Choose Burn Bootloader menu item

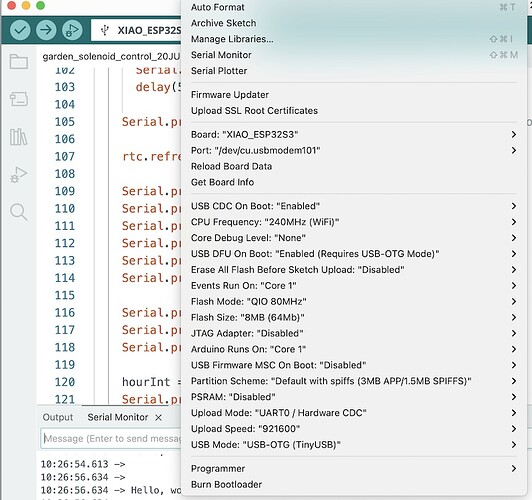click(353, 485)
